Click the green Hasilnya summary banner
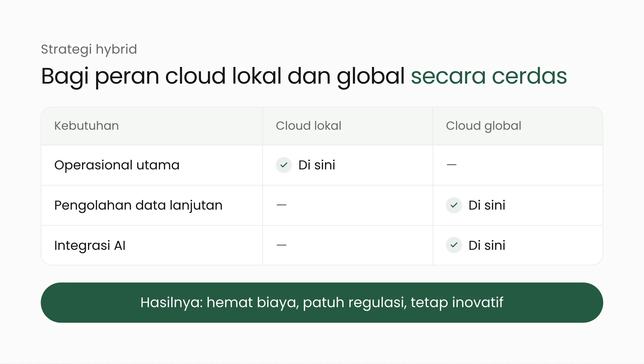 pyautogui.click(x=322, y=303)
